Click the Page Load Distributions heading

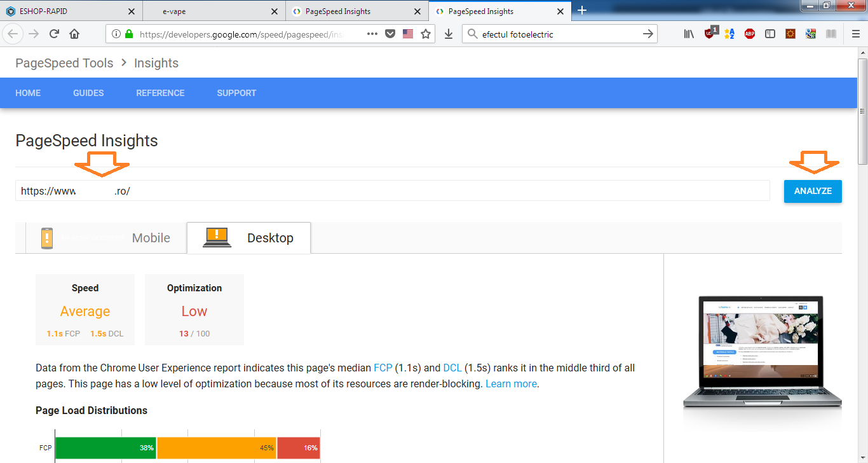92,410
